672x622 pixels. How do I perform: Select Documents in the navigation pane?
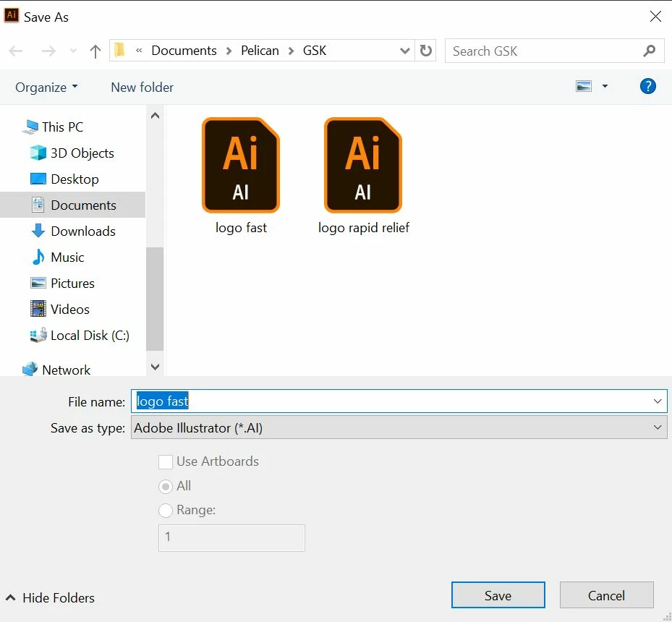tap(73, 205)
